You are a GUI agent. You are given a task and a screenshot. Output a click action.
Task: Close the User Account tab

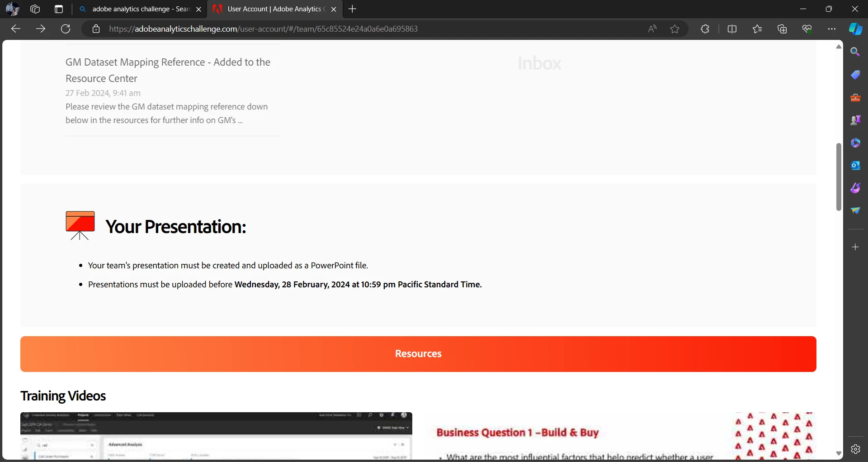point(334,9)
